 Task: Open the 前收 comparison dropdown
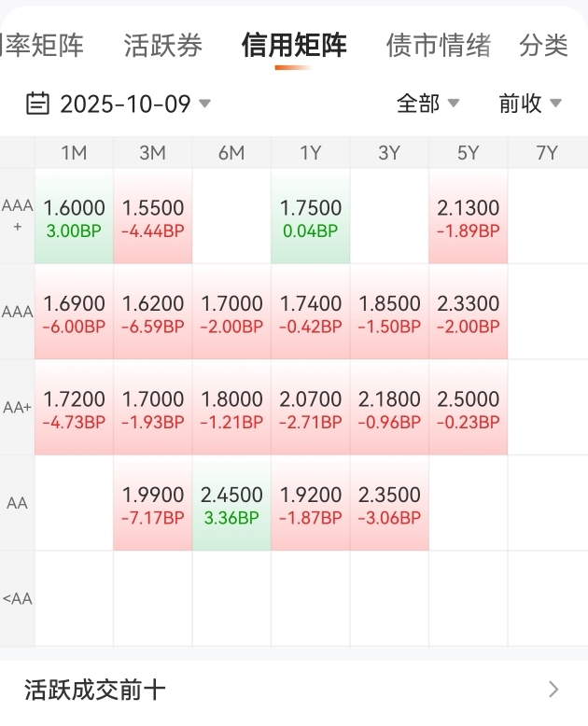(x=529, y=104)
